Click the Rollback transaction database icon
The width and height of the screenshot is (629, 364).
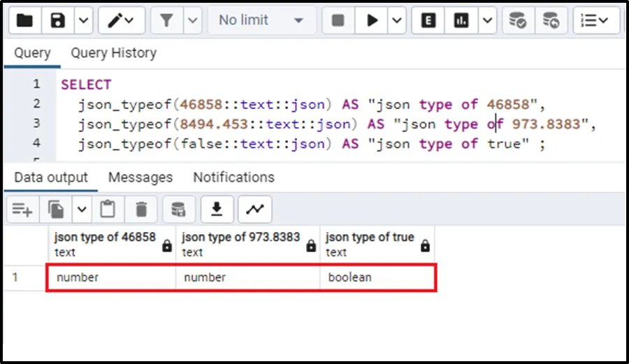[551, 21]
